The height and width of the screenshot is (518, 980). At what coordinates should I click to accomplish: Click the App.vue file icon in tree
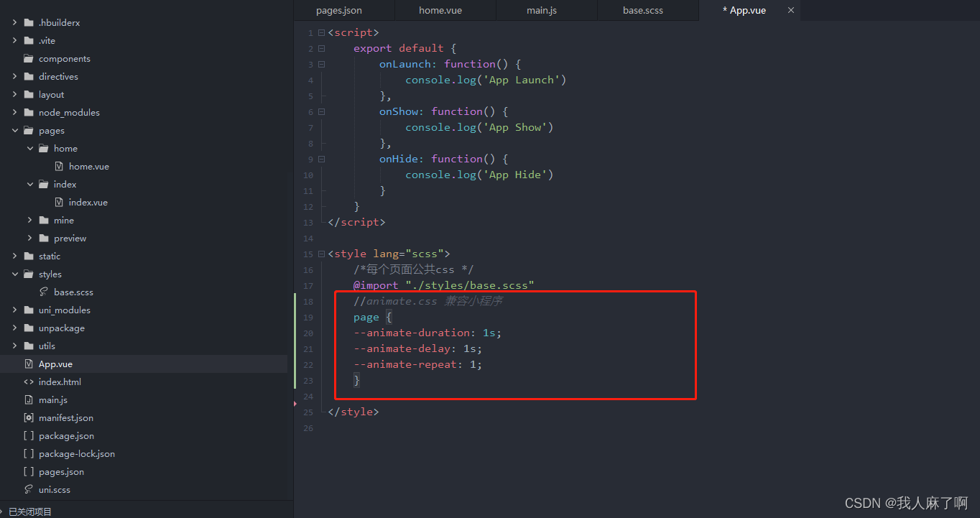[29, 364]
